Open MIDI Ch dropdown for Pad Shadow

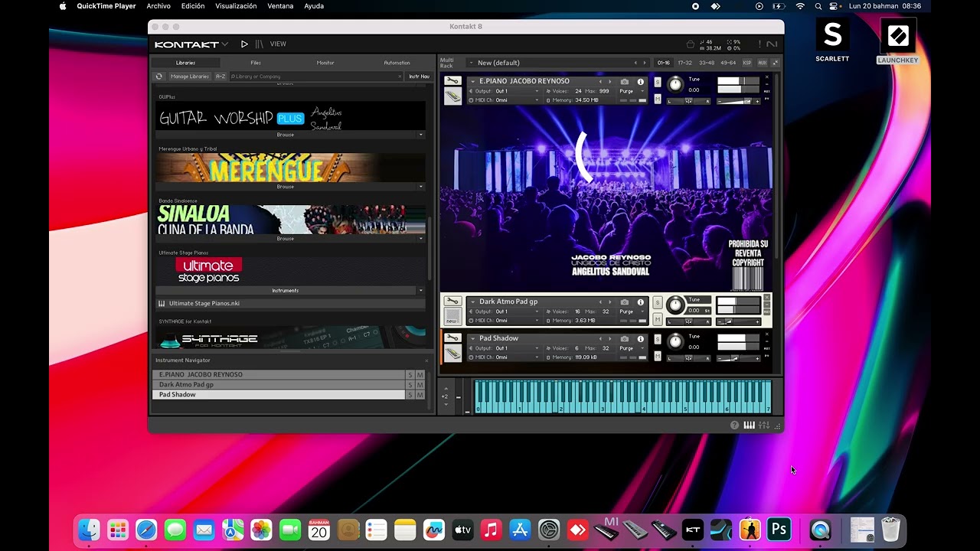[x=505, y=357]
